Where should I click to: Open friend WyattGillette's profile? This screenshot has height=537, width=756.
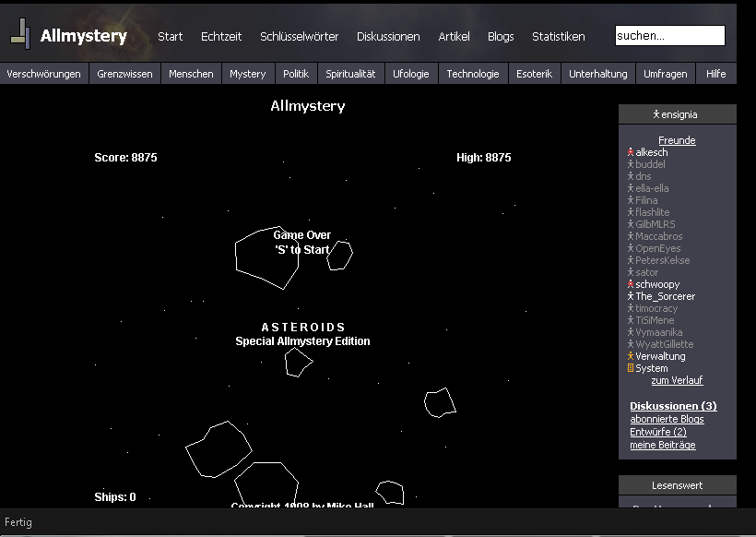[665, 344]
